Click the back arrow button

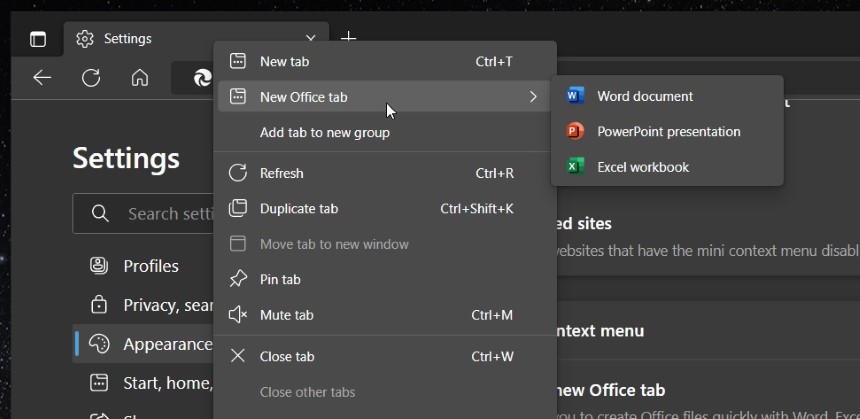point(42,78)
